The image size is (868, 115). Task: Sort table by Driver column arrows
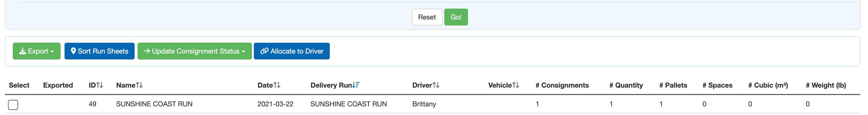tap(436, 85)
